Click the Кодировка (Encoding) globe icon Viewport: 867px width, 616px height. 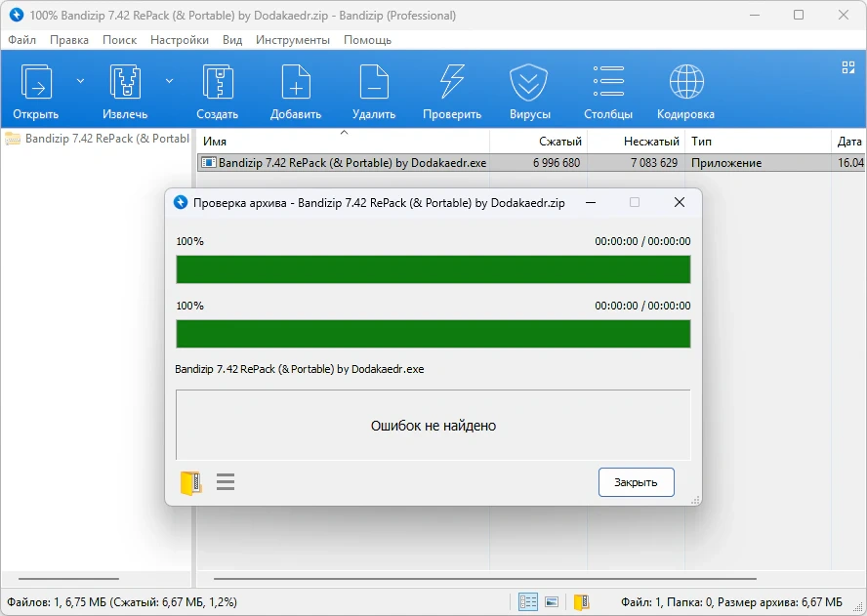686,81
